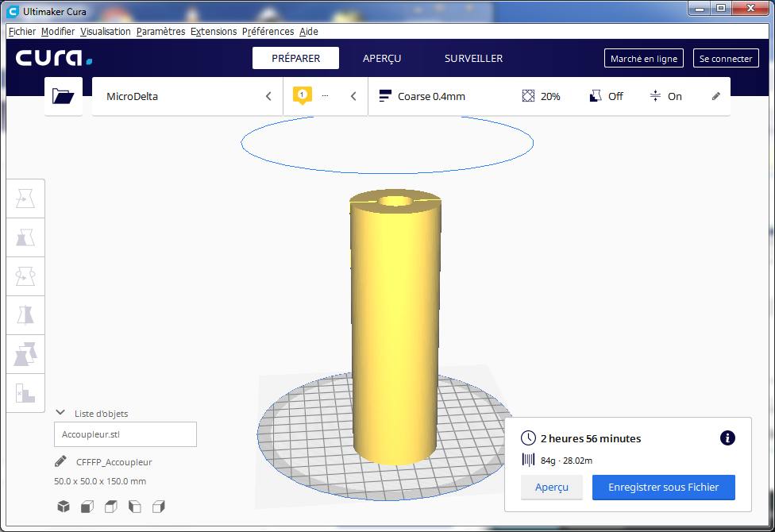
Task: Open the Modifier menu
Action: (58, 32)
